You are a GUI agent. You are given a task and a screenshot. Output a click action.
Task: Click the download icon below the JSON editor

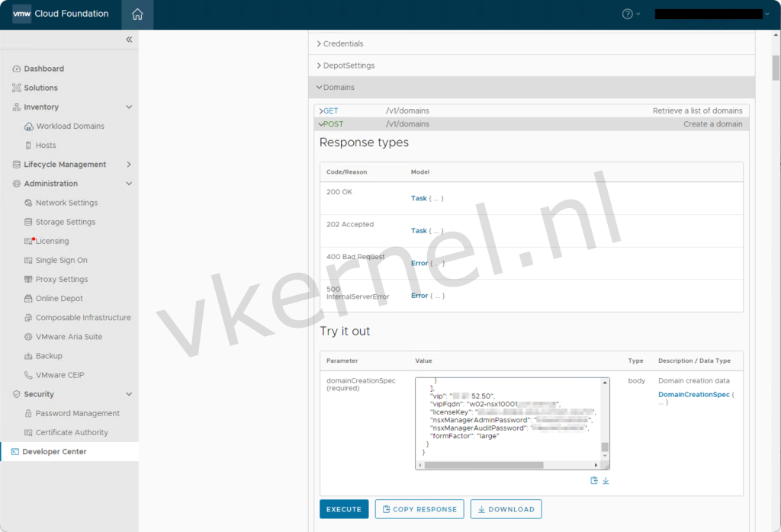(606, 480)
